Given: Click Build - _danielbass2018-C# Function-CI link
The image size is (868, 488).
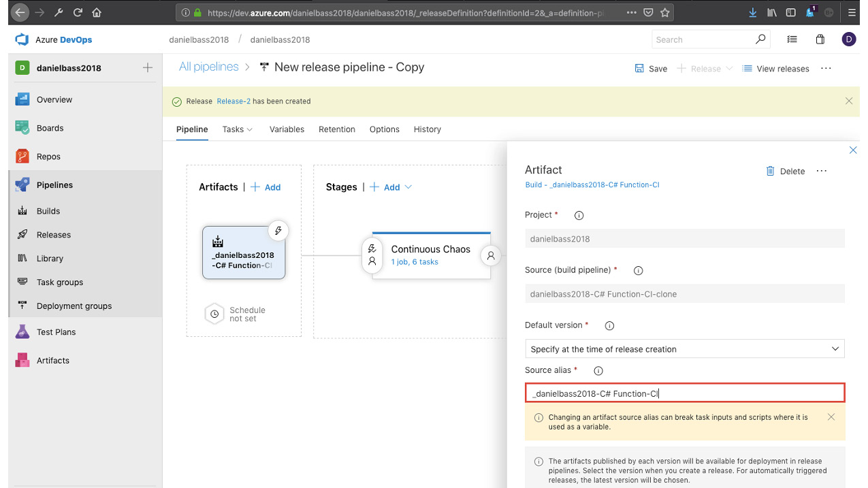Looking at the screenshot, I should coord(592,184).
